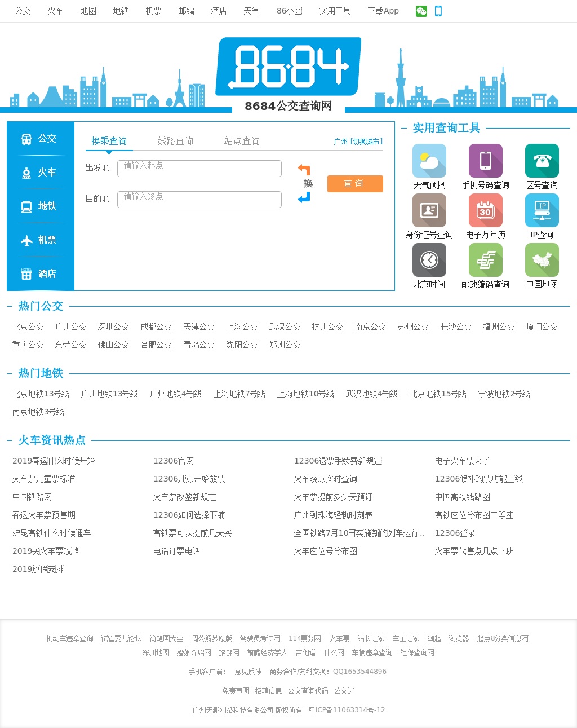
Task: Open the 社保查询网 footer link
Action: [418, 652]
